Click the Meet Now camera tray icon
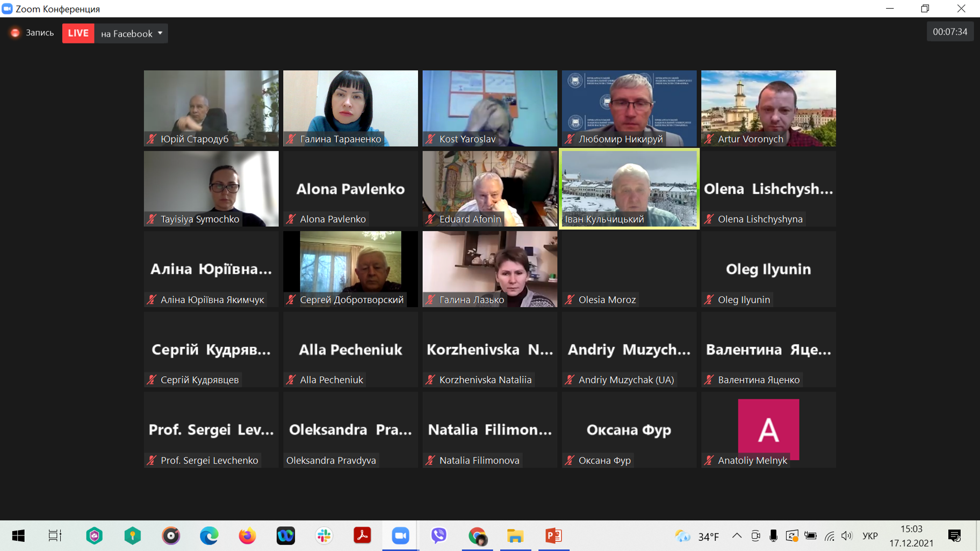This screenshot has width=980, height=551. click(755, 535)
